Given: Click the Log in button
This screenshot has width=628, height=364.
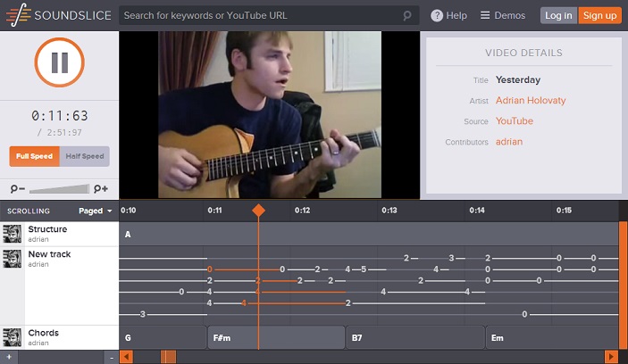Looking at the screenshot, I should (558, 15).
